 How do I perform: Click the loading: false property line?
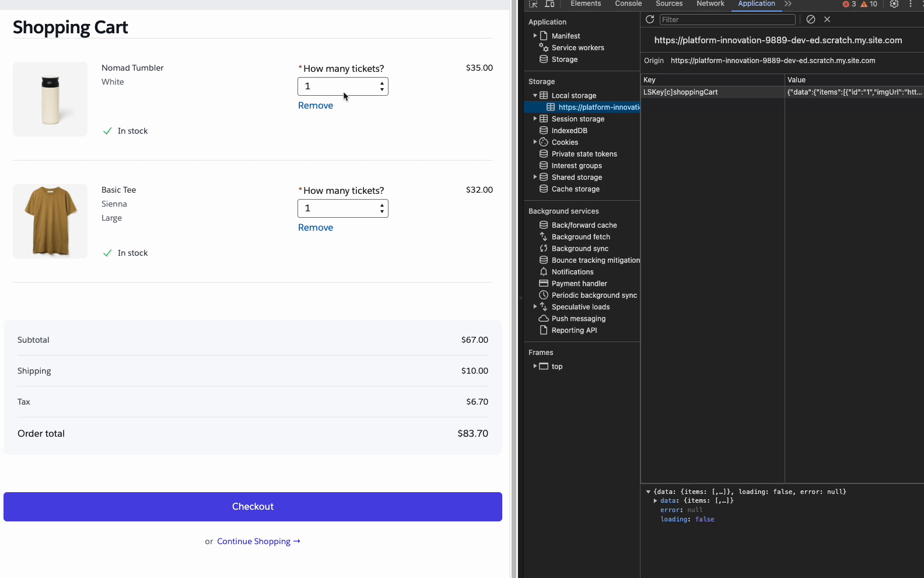click(x=687, y=520)
